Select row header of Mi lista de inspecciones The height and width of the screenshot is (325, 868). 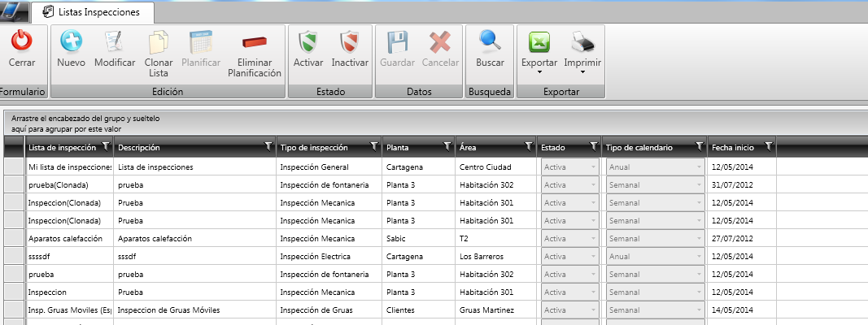tap(14, 167)
